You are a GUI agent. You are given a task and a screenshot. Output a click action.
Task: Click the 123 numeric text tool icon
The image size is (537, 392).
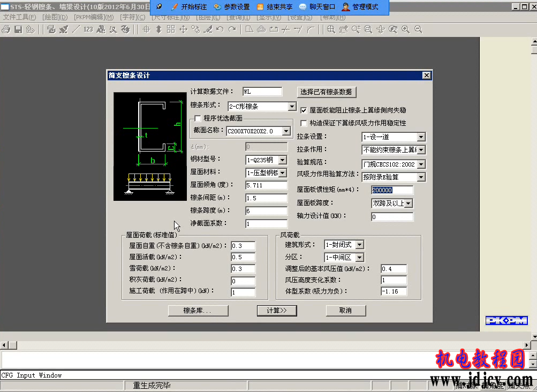(88, 29)
